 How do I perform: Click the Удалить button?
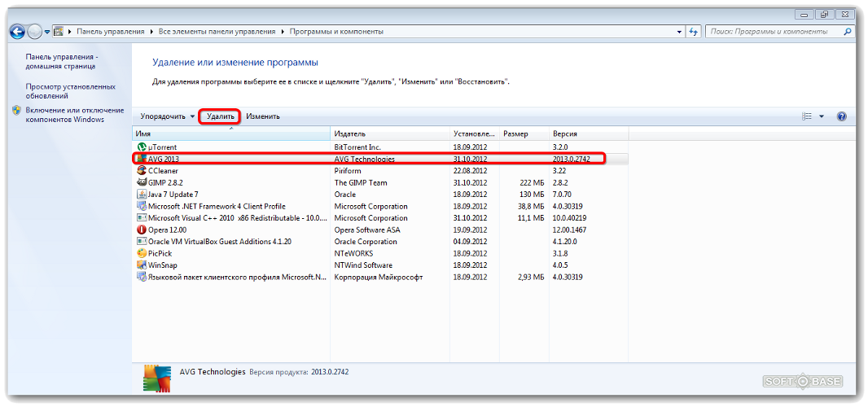click(220, 116)
